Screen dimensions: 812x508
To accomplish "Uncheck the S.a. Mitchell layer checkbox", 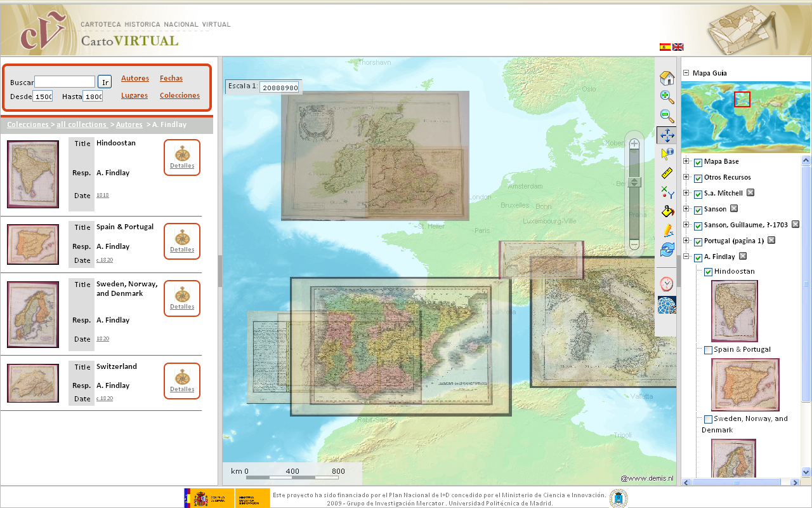I will coord(698,194).
